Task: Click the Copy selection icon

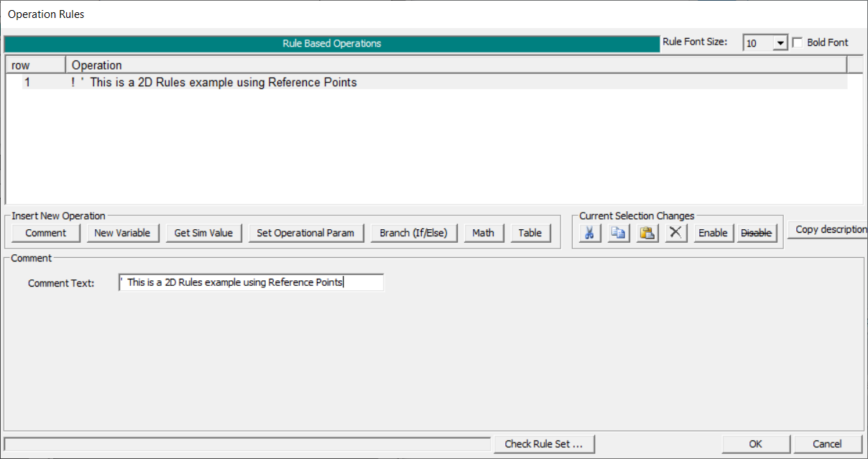Action: (619, 233)
